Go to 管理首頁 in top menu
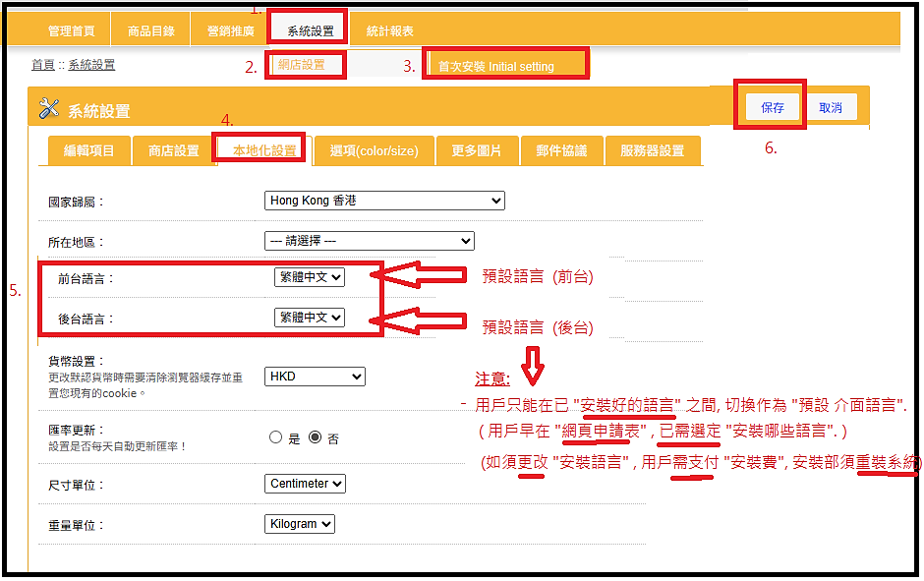Image resolution: width=924 pixels, height=581 pixels. pyautogui.click(x=72, y=31)
